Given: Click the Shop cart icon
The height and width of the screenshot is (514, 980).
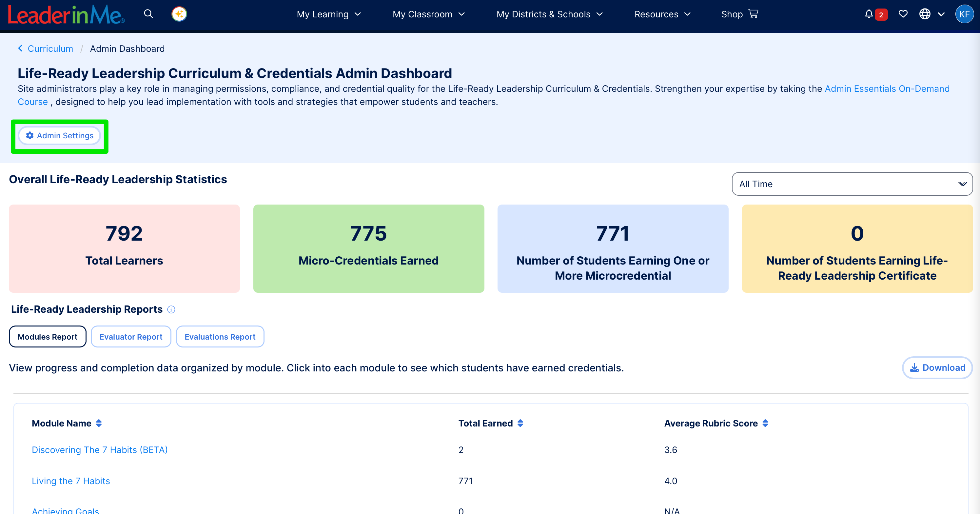Looking at the screenshot, I should tap(753, 14).
